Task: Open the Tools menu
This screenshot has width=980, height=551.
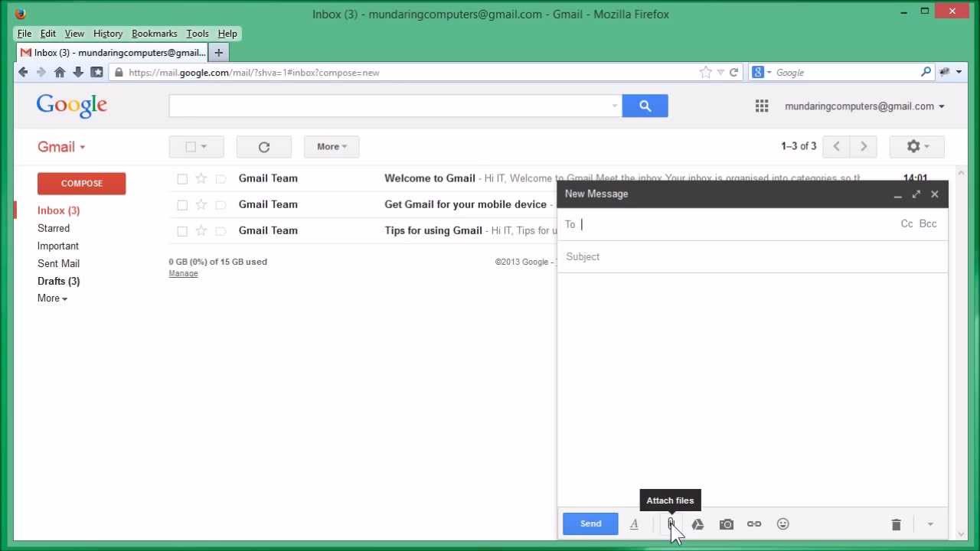Action: click(198, 34)
